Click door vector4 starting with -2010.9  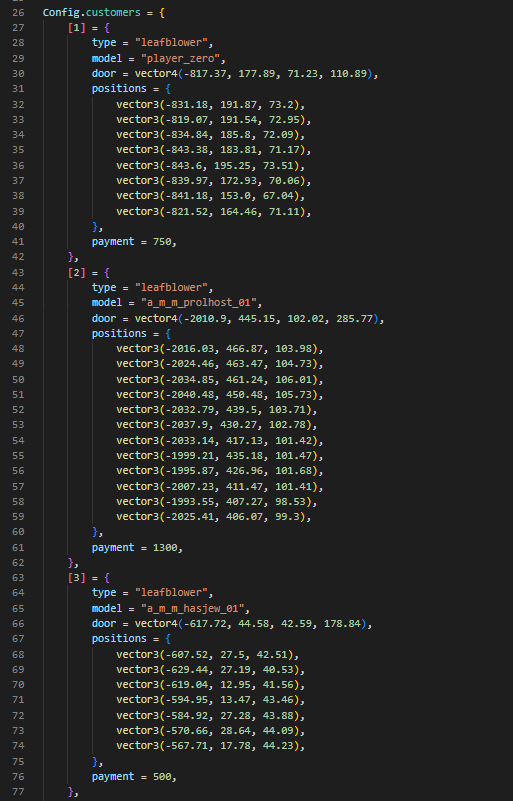pos(257,318)
